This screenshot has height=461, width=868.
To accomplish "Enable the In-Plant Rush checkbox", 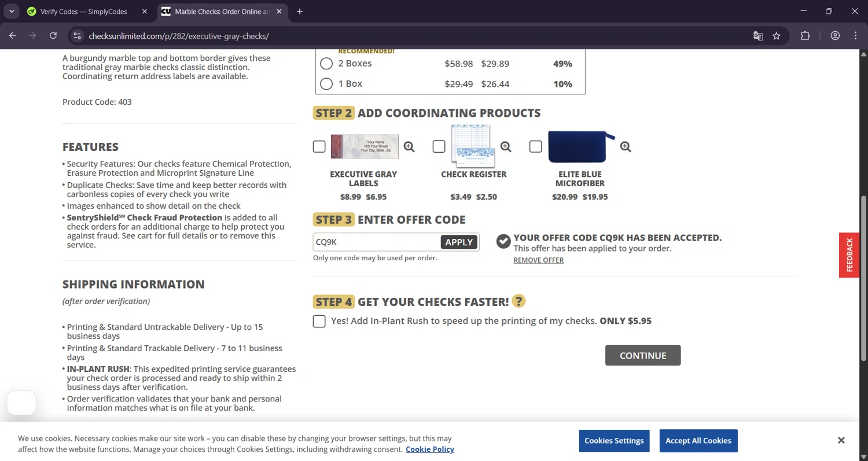I will pyautogui.click(x=319, y=321).
